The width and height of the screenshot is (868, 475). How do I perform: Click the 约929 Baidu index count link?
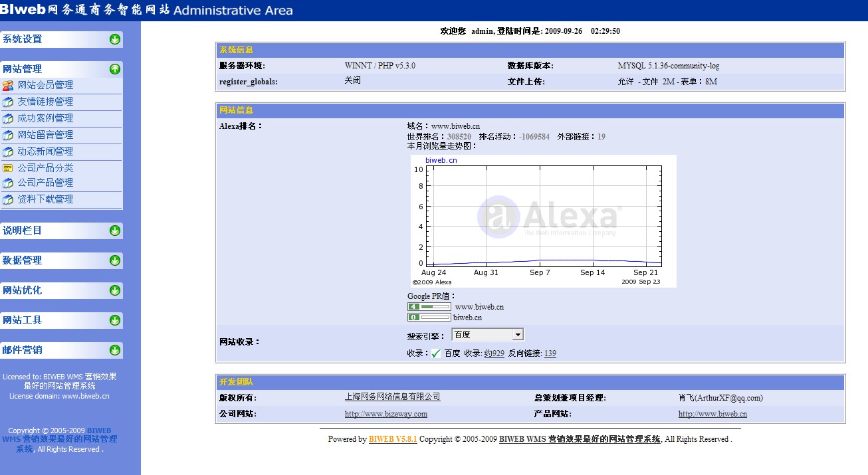494,353
